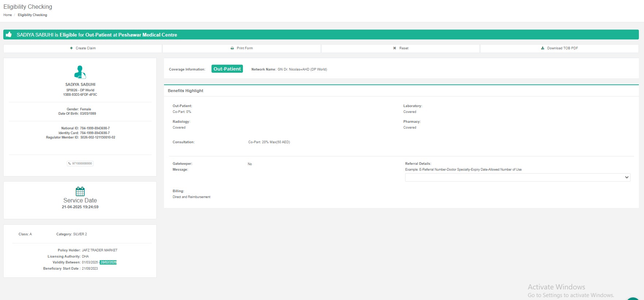The image size is (644, 300).
Task: Download the TOB PDF
Action: click(559, 48)
